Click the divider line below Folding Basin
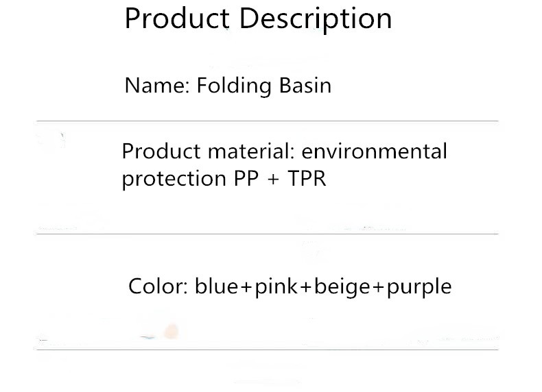Screen dimensions: 542x392 pyautogui.click(x=267, y=121)
